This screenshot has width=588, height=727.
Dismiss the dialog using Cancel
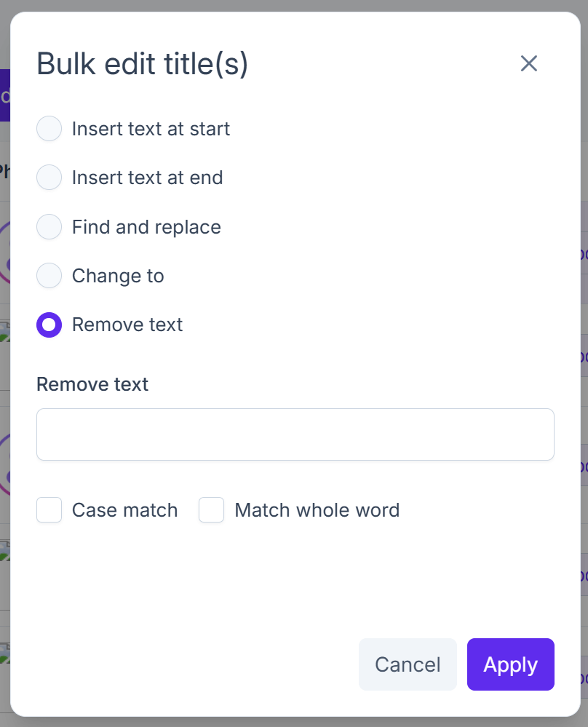408,664
